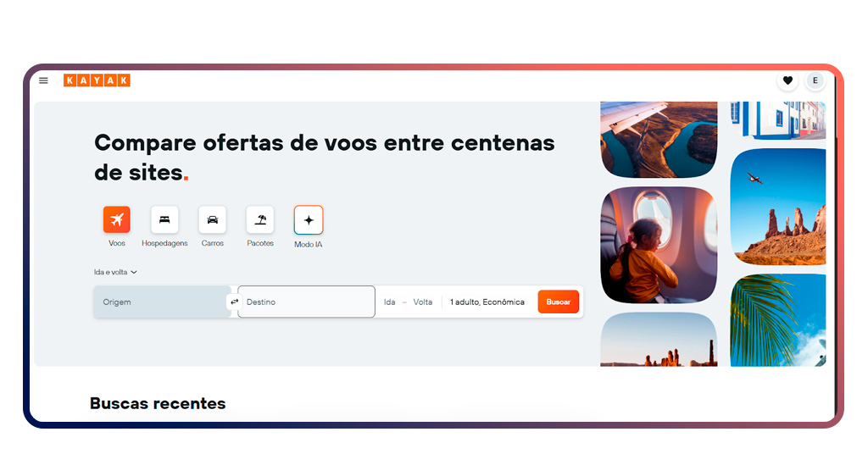Image resolution: width=868 pixels, height=454 pixels.
Task: Select the Carros car icon
Action: [213, 219]
